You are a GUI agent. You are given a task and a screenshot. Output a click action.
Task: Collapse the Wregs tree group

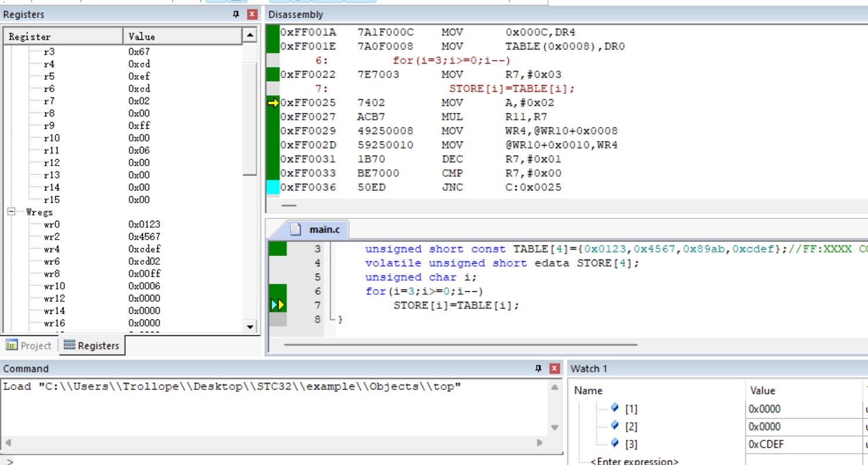[11, 212]
